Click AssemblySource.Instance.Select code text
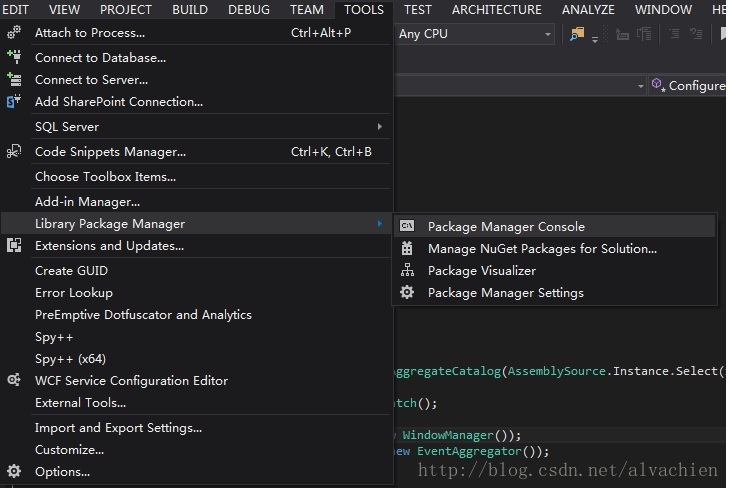Viewport: 729px width, 490px height. pos(613,371)
